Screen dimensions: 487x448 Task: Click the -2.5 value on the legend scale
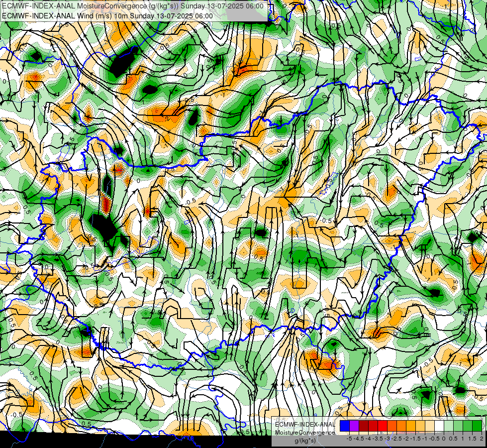pos(396,439)
